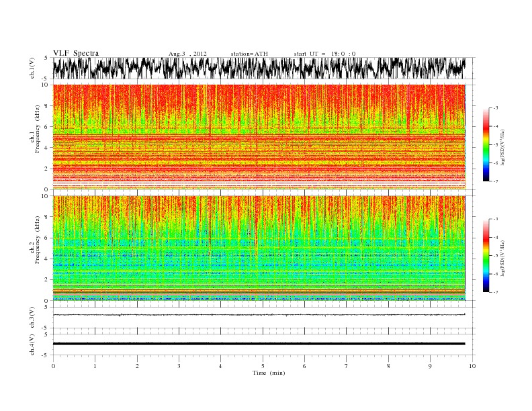Click the "6" tick label on time axis
Screen dimensions: 532x411
coord(304,366)
